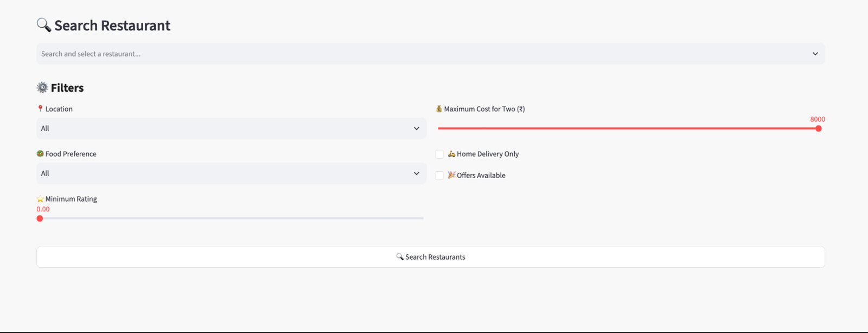Click the salad icon by Food Preference
The height and width of the screenshot is (333, 868).
pos(40,154)
